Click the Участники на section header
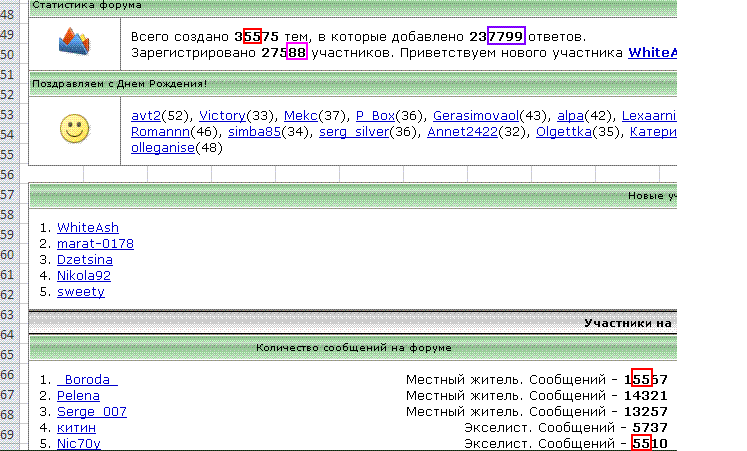This screenshot has height=451, width=747. click(627, 323)
